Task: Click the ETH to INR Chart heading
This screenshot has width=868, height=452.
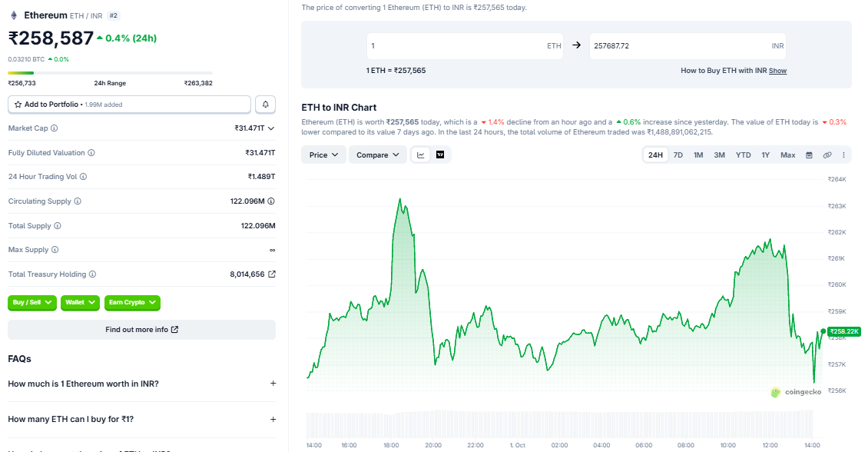Action: (339, 108)
